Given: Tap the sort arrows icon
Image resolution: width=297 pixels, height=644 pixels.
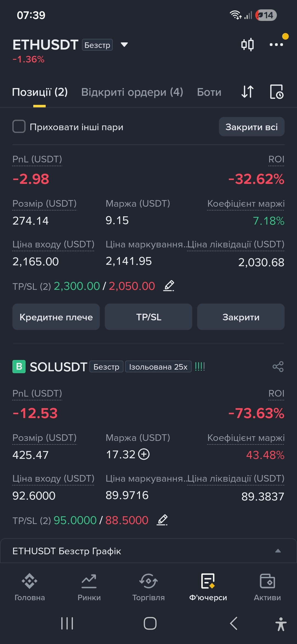Looking at the screenshot, I should [247, 92].
